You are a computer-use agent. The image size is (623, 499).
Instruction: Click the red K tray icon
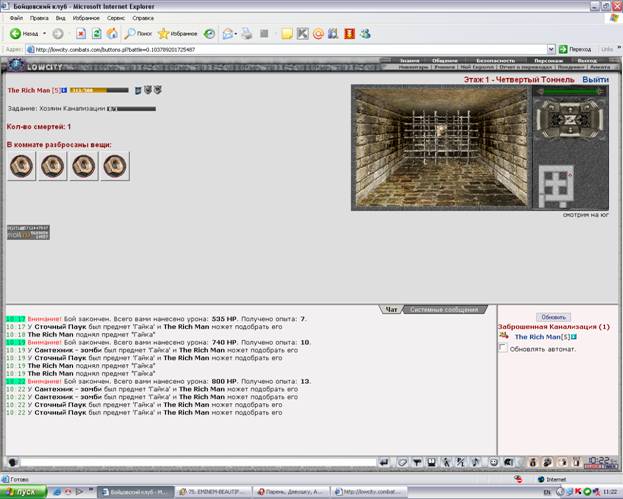point(580,492)
